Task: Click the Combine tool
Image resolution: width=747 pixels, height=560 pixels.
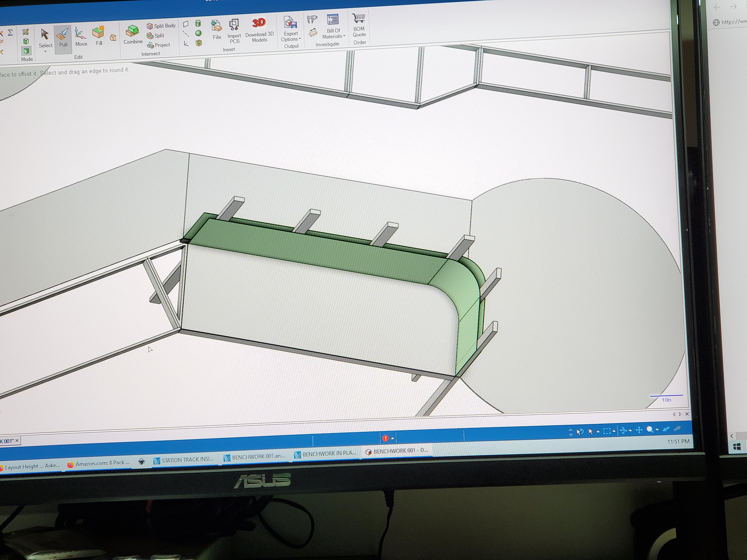Action: 132,34
